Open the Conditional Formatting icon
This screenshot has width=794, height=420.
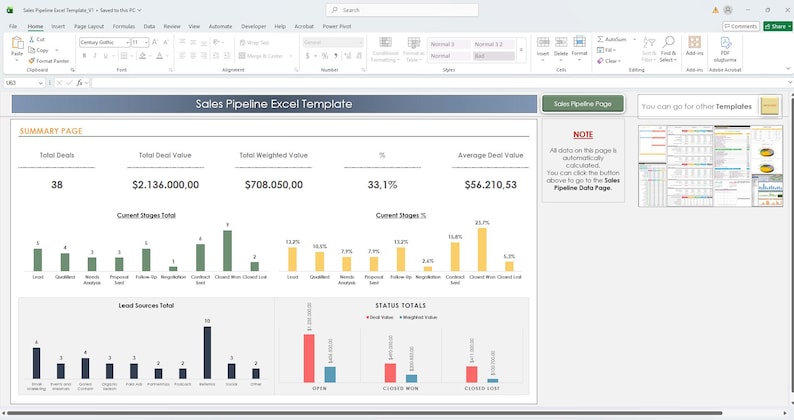385,43
